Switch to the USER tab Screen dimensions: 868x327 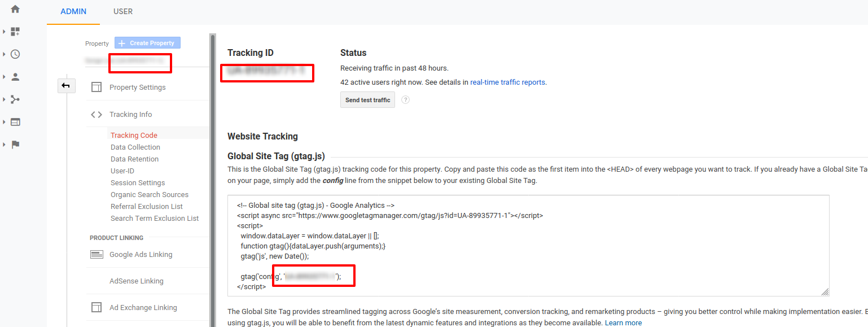(x=123, y=11)
